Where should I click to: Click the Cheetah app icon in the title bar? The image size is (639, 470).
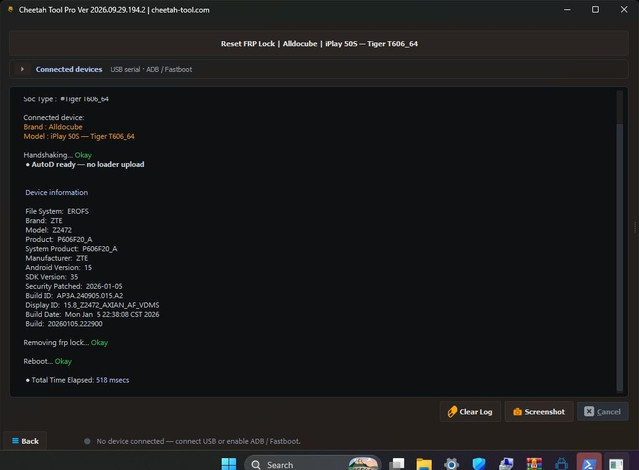click(x=11, y=10)
